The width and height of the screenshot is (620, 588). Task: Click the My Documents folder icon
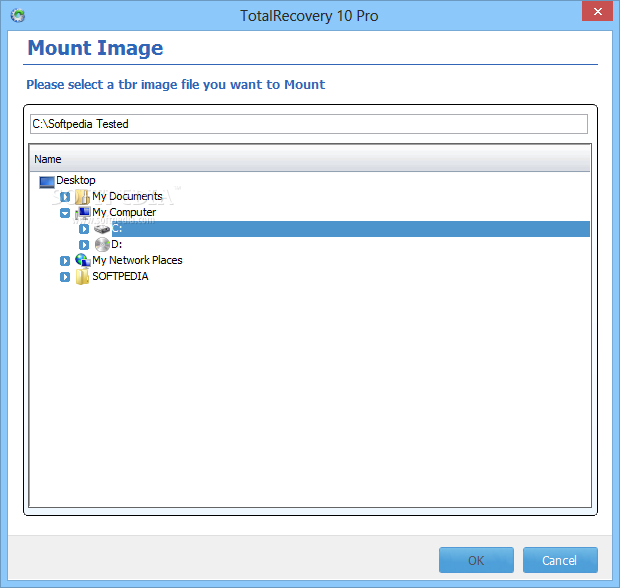82,197
